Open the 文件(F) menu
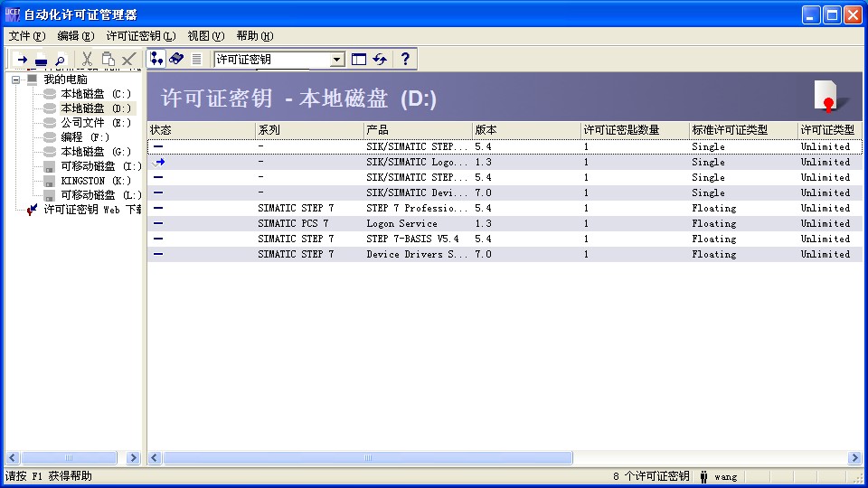Viewport: 868px width, 488px height. 26,36
